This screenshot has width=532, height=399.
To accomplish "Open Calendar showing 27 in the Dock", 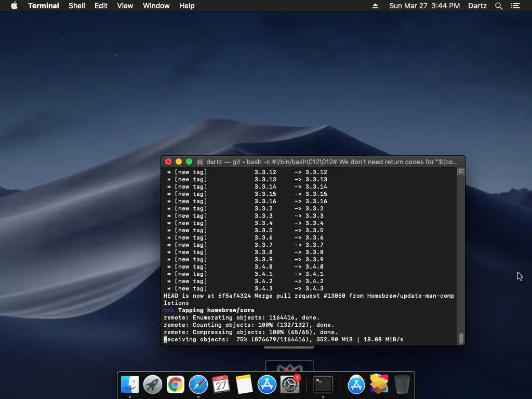I will point(221,385).
